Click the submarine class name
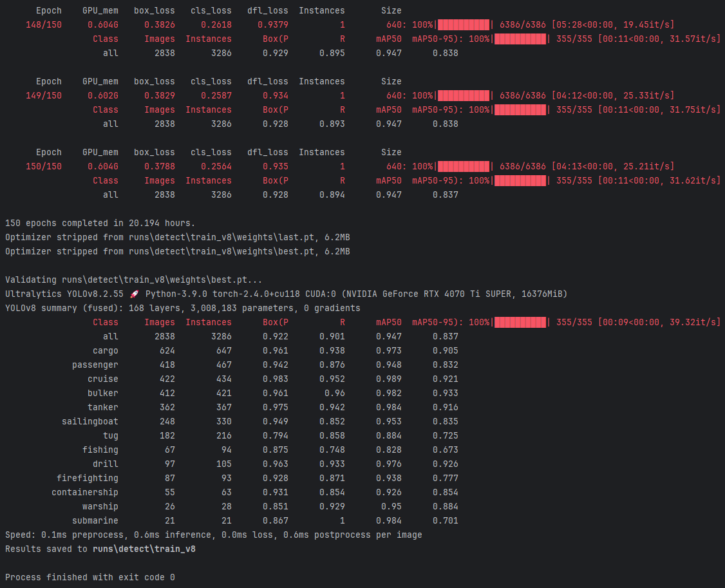The width and height of the screenshot is (725, 588). click(95, 521)
